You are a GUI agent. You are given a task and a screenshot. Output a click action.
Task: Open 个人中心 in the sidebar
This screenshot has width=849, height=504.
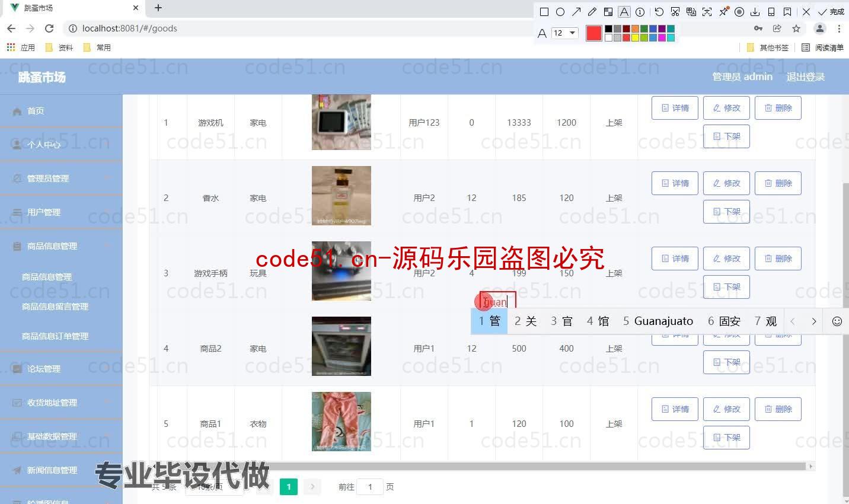coord(61,145)
